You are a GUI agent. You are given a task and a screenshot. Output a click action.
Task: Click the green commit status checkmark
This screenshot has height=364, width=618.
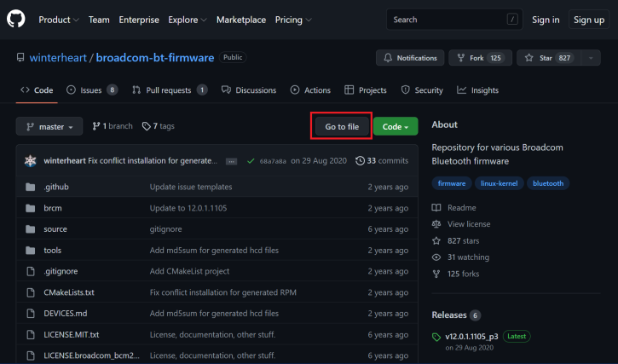point(250,160)
